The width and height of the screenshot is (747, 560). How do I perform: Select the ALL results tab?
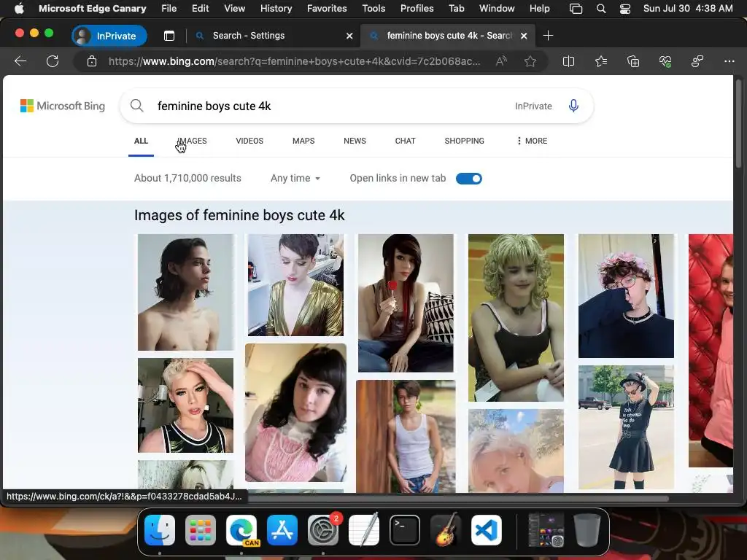click(x=141, y=141)
